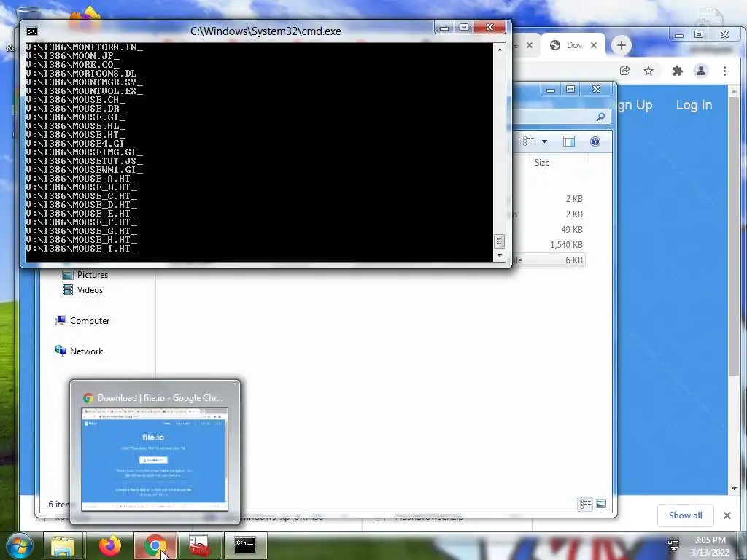Maximize the Explorer window
This screenshot has width=747, height=560.
(x=570, y=90)
